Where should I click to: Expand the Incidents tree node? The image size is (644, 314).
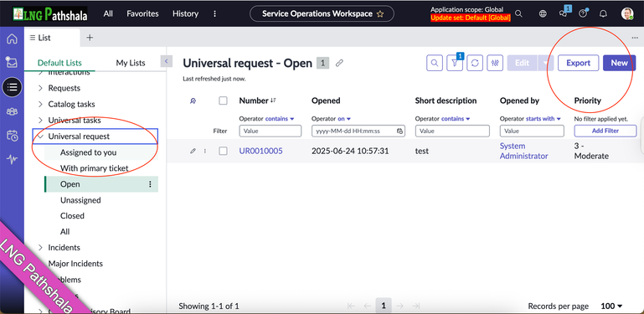coord(40,248)
